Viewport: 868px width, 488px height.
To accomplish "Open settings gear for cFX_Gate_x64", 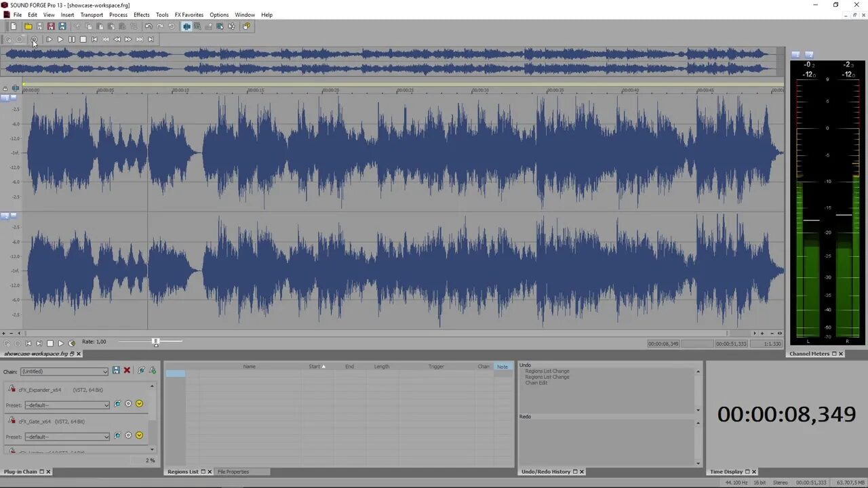I will click(x=128, y=436).
